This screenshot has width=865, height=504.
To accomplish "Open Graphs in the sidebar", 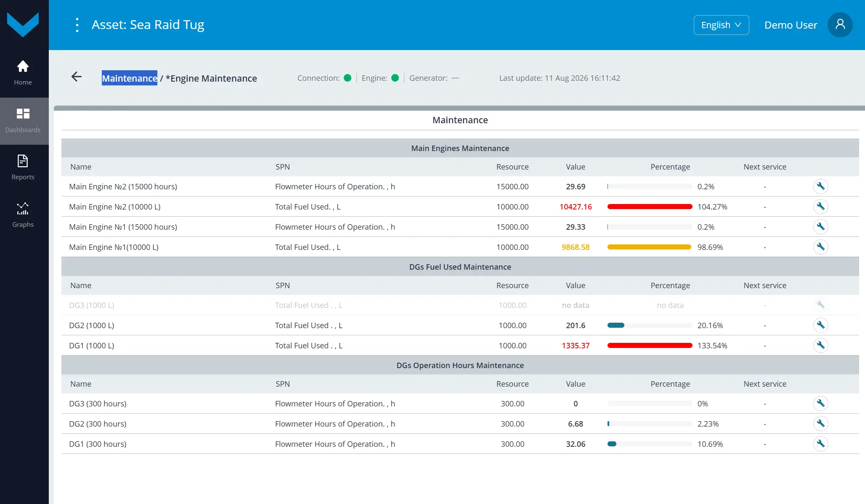I will [23, 215].
